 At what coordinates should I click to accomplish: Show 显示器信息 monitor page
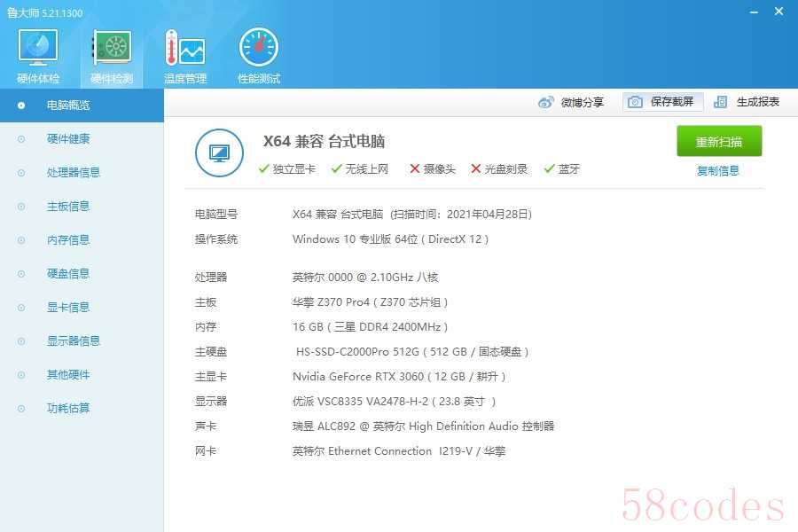[74, 341]
